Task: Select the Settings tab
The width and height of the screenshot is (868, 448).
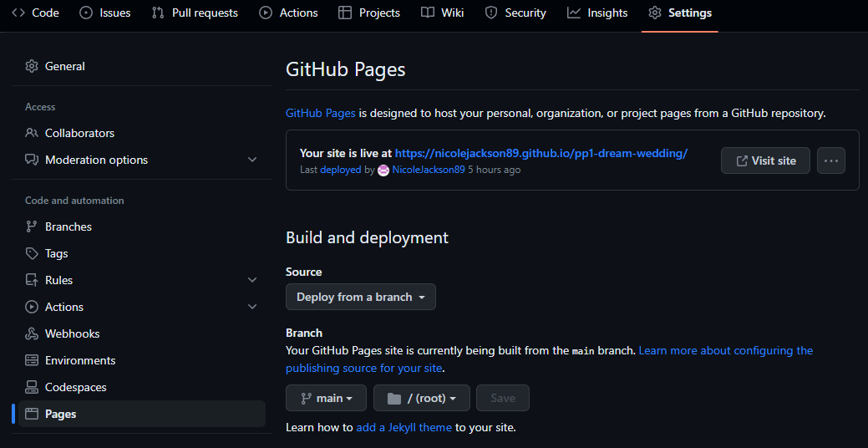Action: tap(680, 13)
